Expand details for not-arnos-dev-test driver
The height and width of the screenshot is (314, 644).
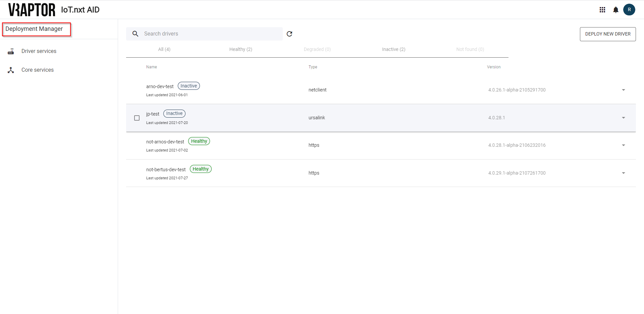[x=623, y=145]
